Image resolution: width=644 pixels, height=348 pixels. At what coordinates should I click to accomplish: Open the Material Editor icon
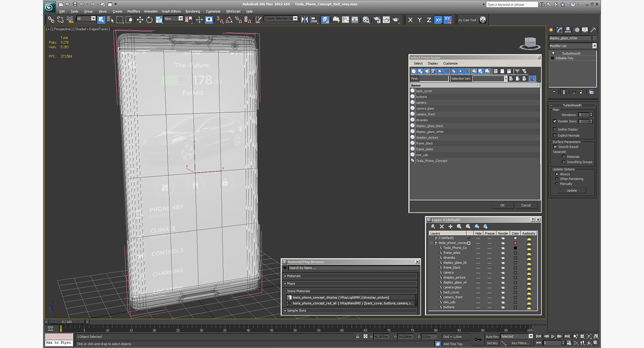pyautogui.click(x=366, y=20)
